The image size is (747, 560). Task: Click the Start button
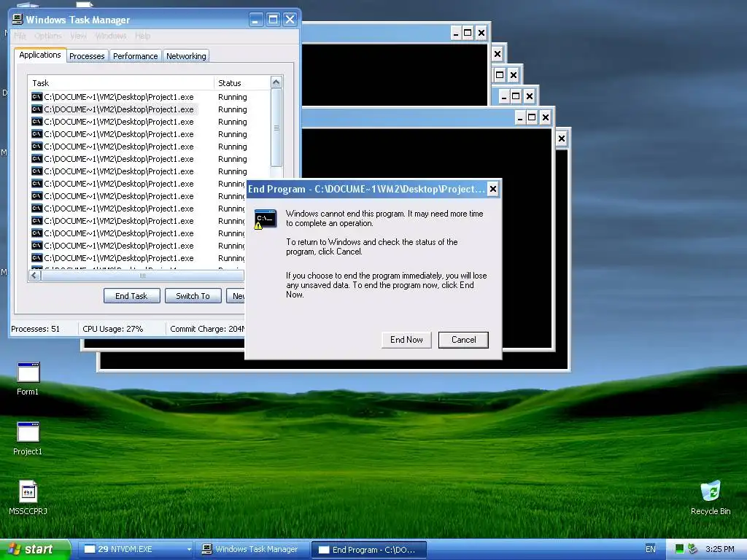tap(35, 549)
